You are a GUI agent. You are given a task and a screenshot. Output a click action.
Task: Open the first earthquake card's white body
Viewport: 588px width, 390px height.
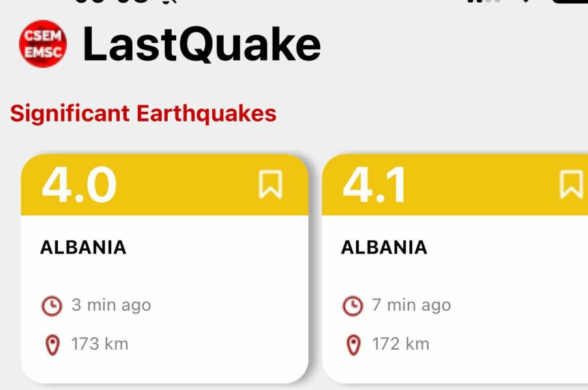165,299
